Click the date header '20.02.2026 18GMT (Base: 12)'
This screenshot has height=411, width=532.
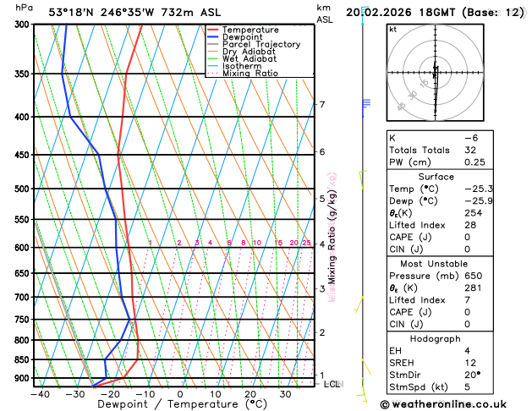coord(435,13)
